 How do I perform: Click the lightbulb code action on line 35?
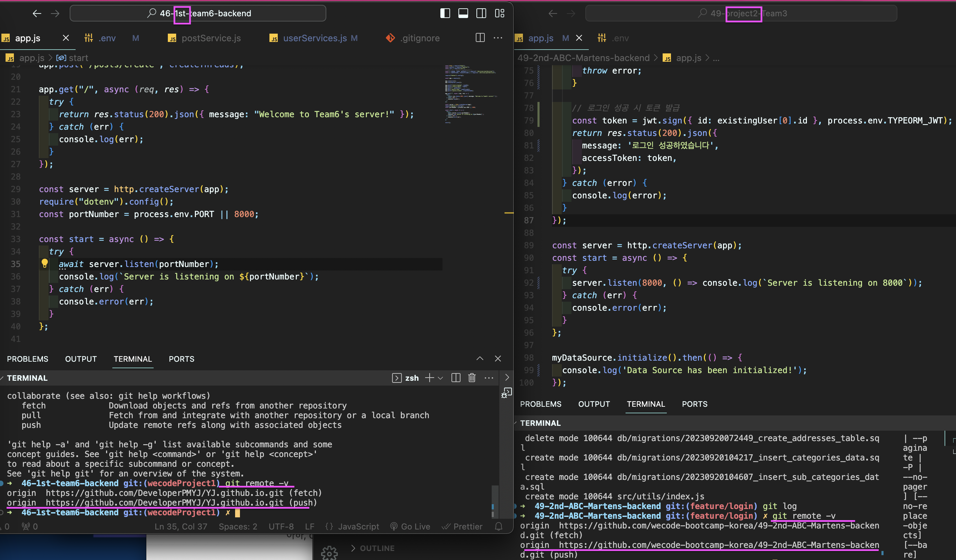pyautogui.click(x=44, y=263)
